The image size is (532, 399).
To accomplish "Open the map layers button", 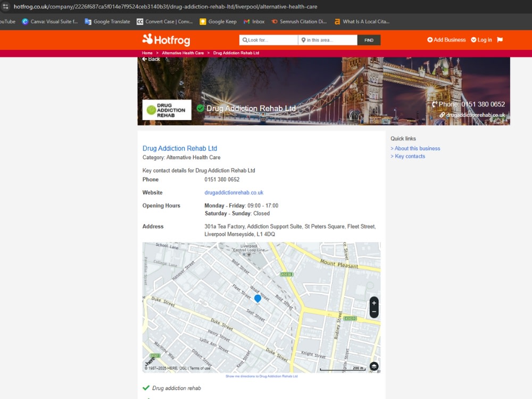I will pyautogui.click(x=374, y=367).
